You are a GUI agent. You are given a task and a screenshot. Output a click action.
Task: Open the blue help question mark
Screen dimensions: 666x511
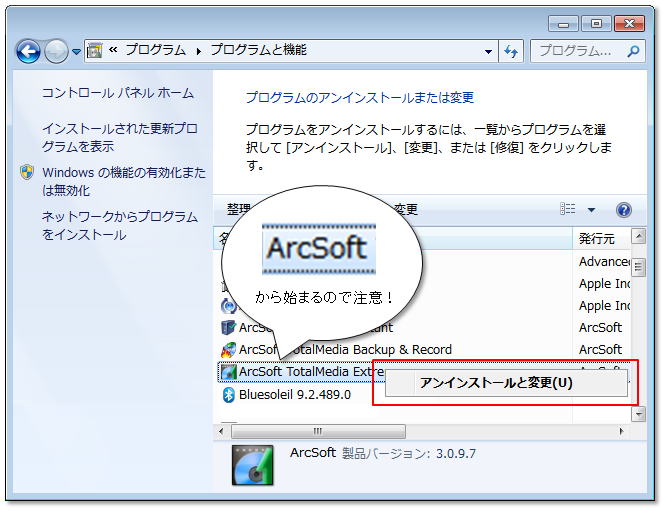624,210
